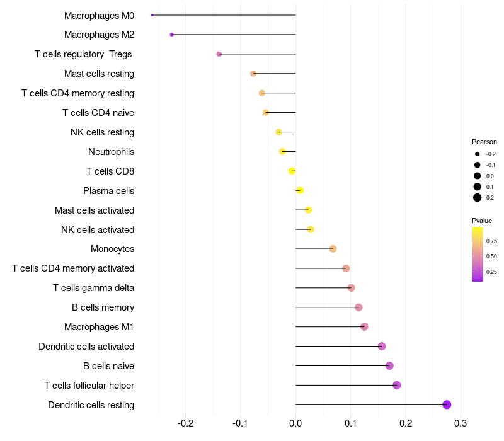
Task: Click the Pearson legend title
Action: tap(484, 142)
